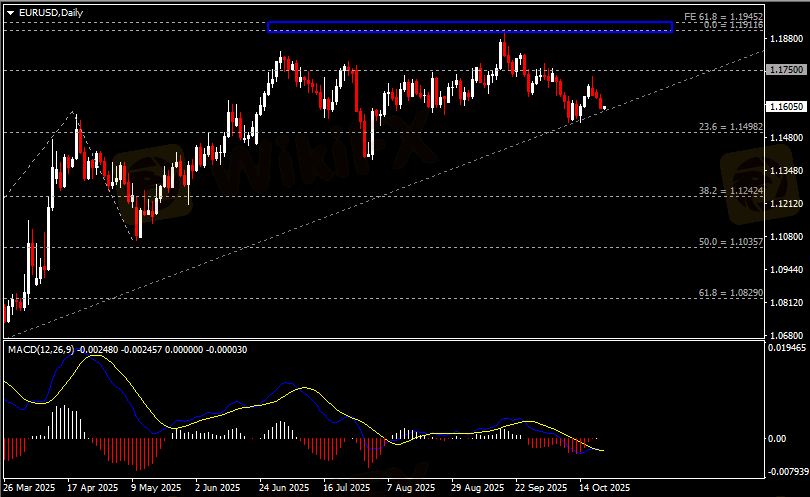Click the 29 Aug 2025 date marker
Viewport: 810px width, 497px height.
pos(476,488)
